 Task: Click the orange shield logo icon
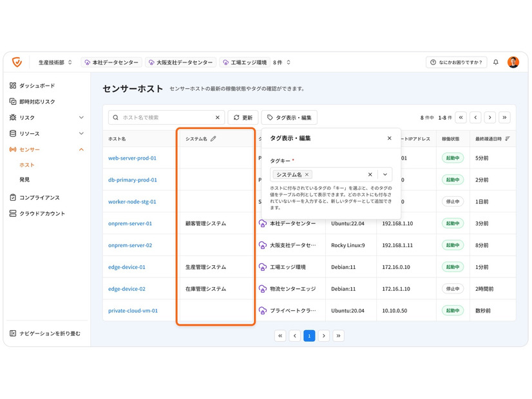17,62
